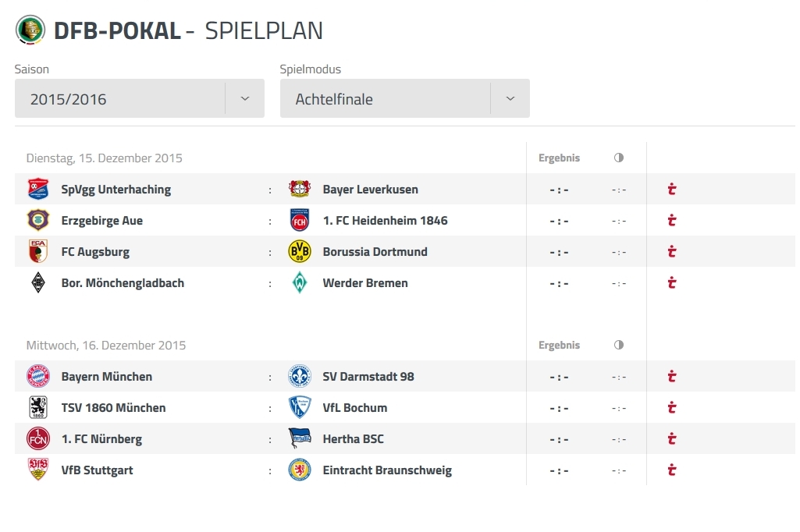Select the Bor. Mönchengladbach team name
Image resolution: width=800 pixels, height=532 pixels.
pyautogui.click(x=123, y=283)
